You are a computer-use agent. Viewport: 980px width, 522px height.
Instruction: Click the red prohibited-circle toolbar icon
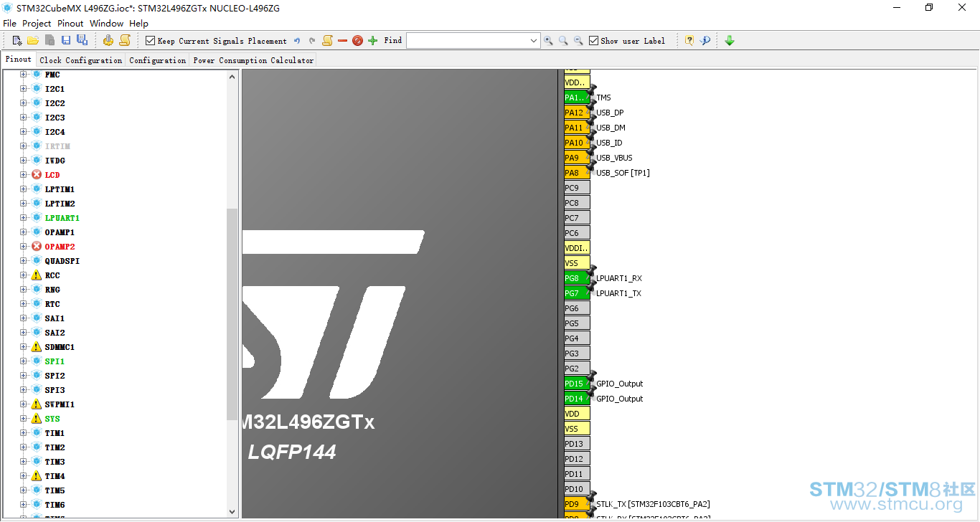pos(357,41)
